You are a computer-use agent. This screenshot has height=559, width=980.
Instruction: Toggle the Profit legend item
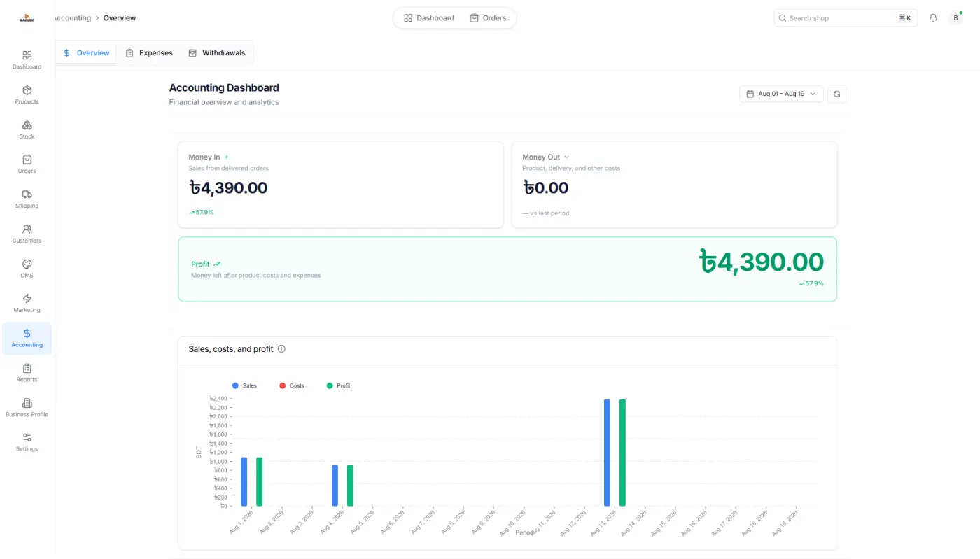339,386
